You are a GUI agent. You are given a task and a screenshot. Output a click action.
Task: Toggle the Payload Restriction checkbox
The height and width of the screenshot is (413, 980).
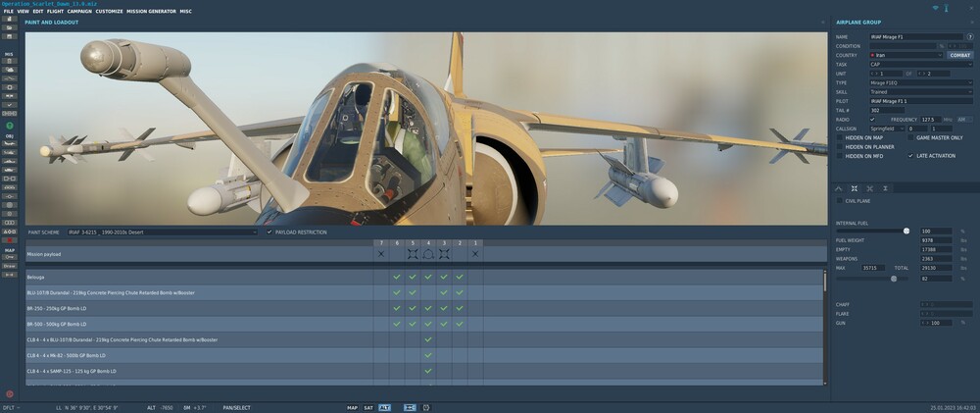(269, 232)
